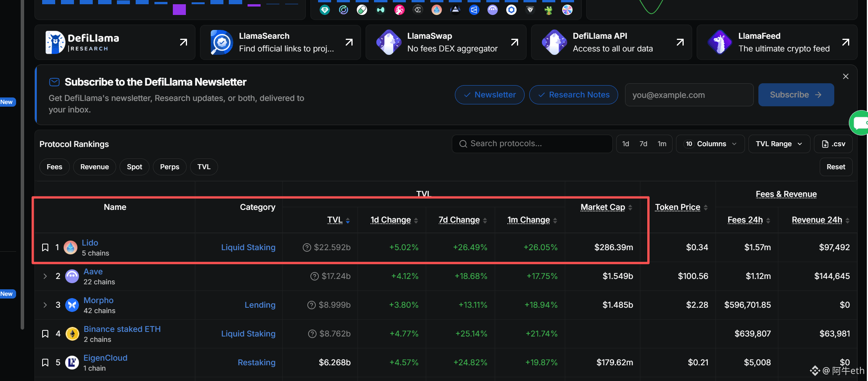The width and height of the screenshot is (868, 381).
Task: Click the pink unicorn Uniswap icon
Action: coord(399,10)
